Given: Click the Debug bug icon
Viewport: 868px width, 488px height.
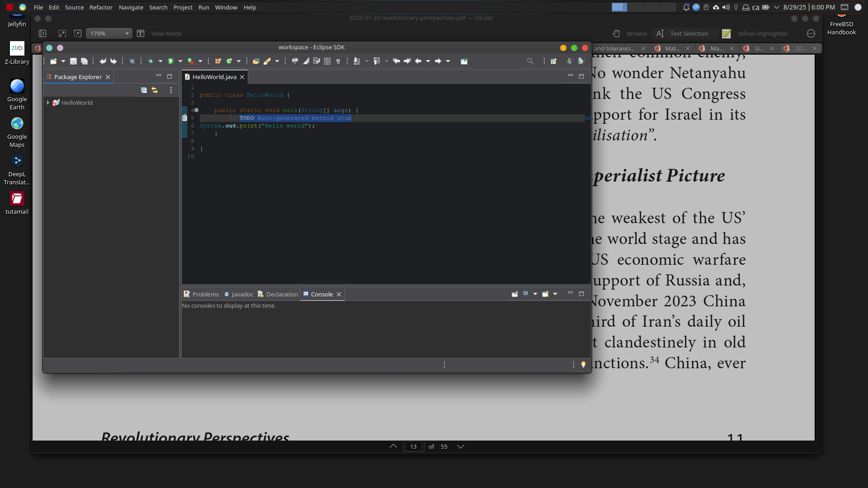Looking at the screenshot, I should click(151, 61).
